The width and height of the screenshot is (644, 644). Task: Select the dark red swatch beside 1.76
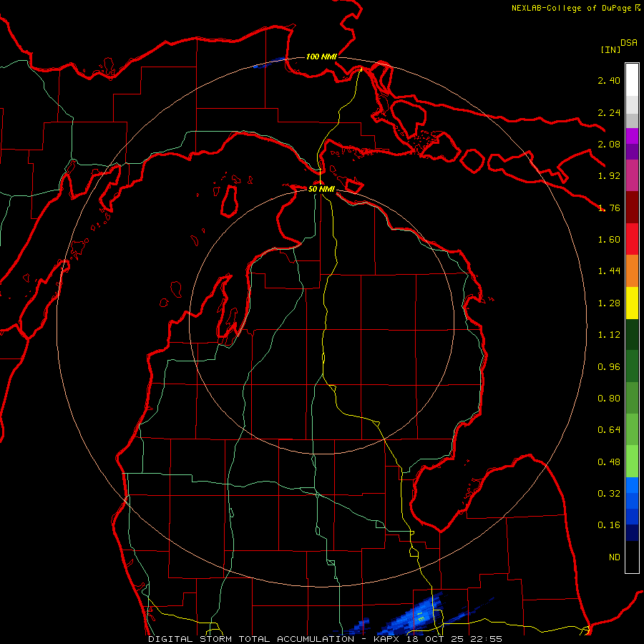pos(632,208)
